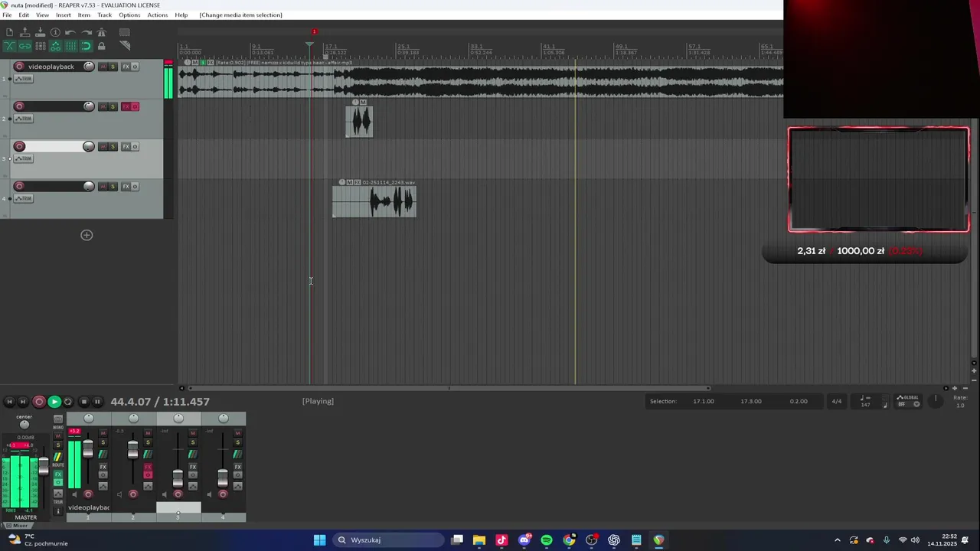Go to project end transport button
Image resolution: width=980 pixels, height=551 pixels.
pos(23,402)
